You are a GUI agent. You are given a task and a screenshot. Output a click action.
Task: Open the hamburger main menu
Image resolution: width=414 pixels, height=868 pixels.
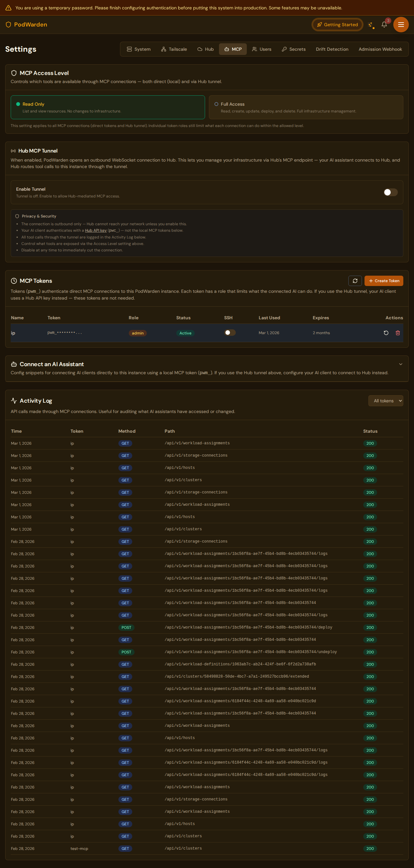click(x=401, y=25)
